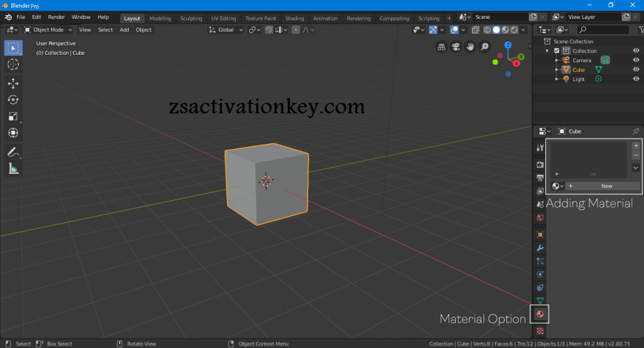Viewport: 644px width, 348px height.
Task: Open overlays options dropdown arrow
Action: click(x=464, y=30)
